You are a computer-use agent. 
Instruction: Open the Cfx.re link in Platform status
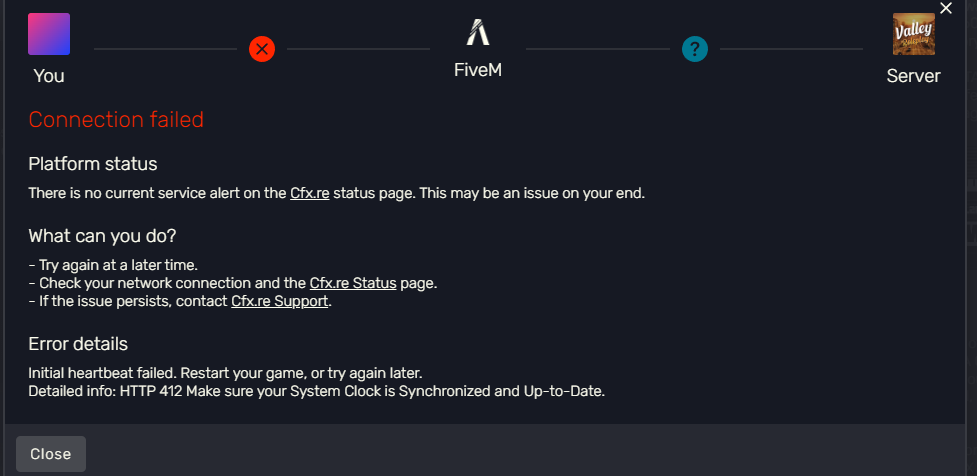coord(310,193)
